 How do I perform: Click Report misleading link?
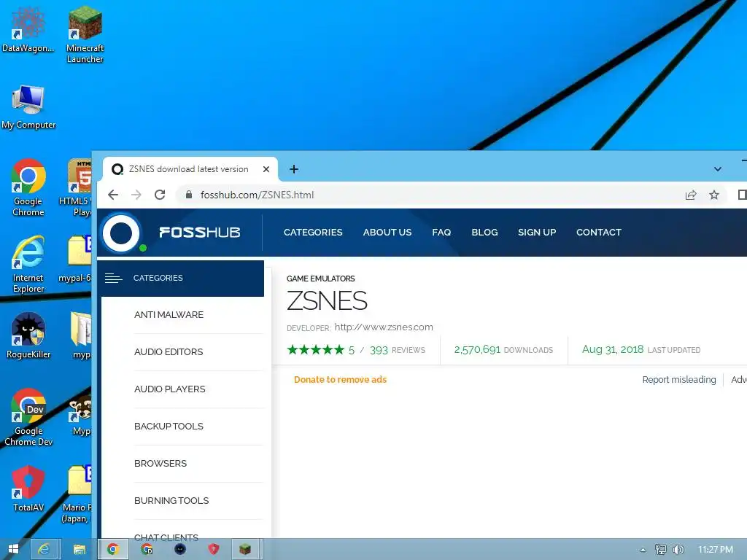tap(679, 379)
